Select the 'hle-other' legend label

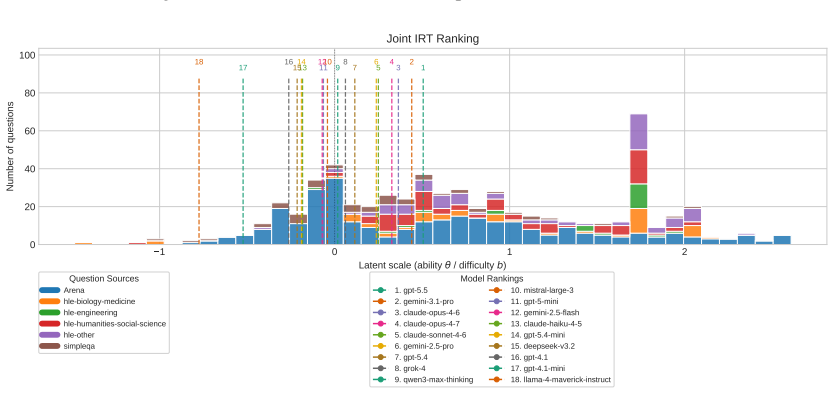pyautogui.click(x=79, y=335)
